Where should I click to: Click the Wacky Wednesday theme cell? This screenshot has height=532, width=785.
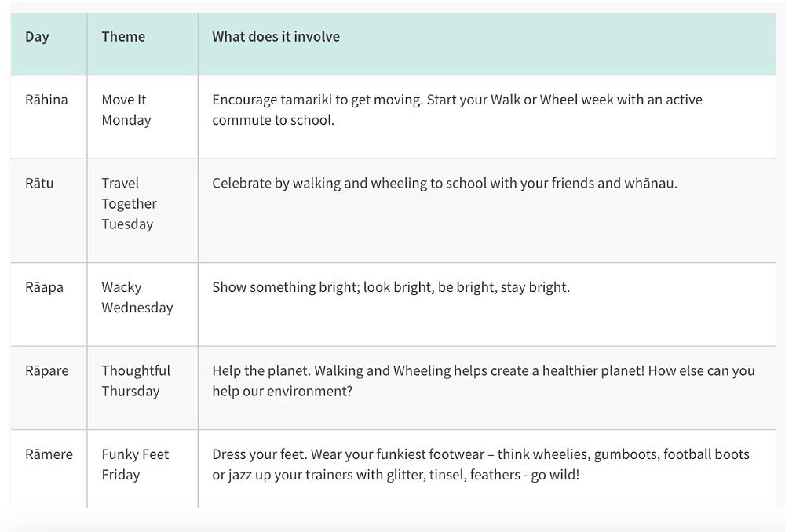137,297
